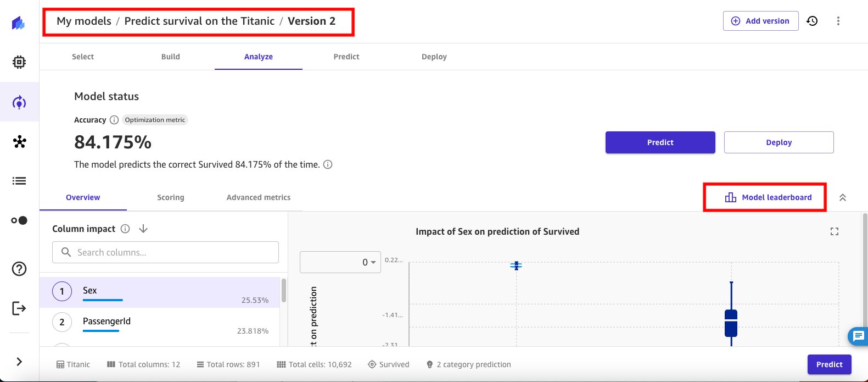
Task: Click the white Deploy button
Action: (x=779, y=142)
